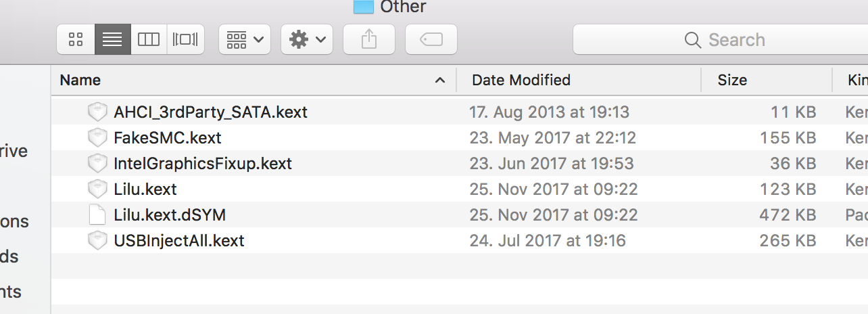Image resolution: width=868 pixels, height=314 pixels.
Task: Open the item arrangement dropdown
Action: coord(245,40)
